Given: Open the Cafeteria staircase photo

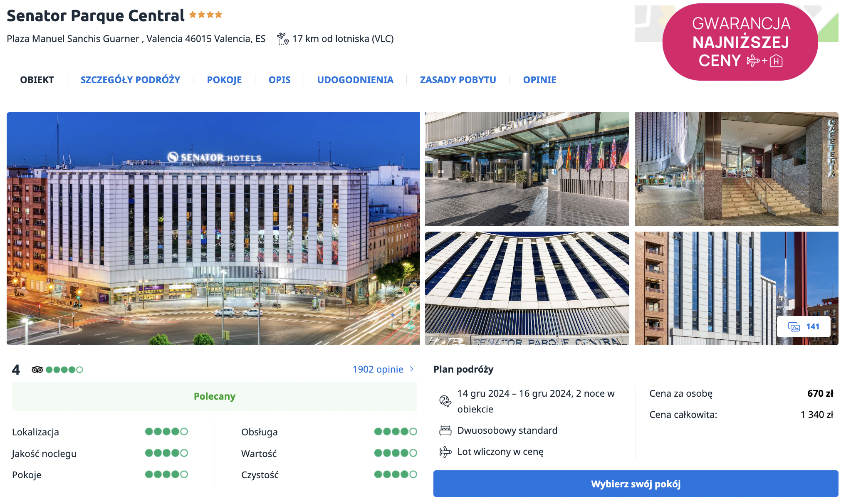Looking at the screenshot, I should point(736,169).
